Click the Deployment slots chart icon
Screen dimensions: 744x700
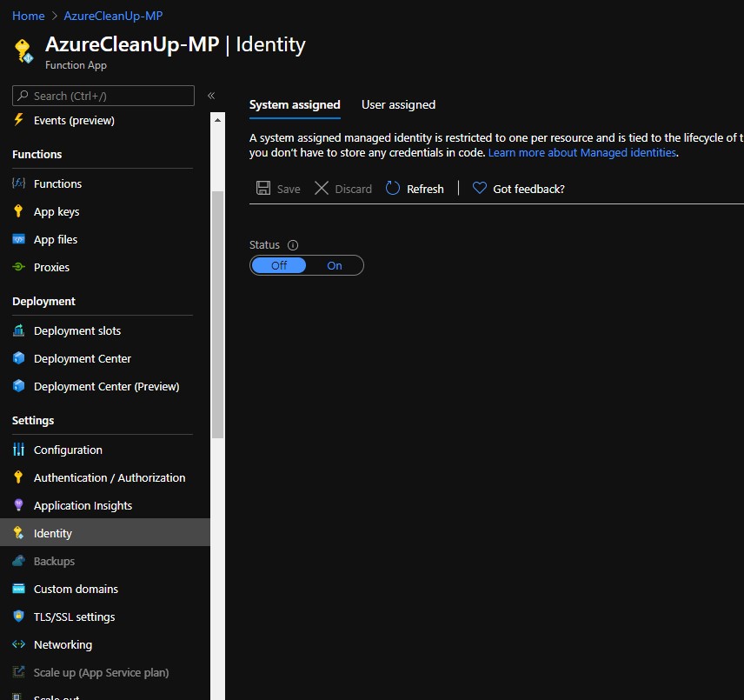pos(18,330)
